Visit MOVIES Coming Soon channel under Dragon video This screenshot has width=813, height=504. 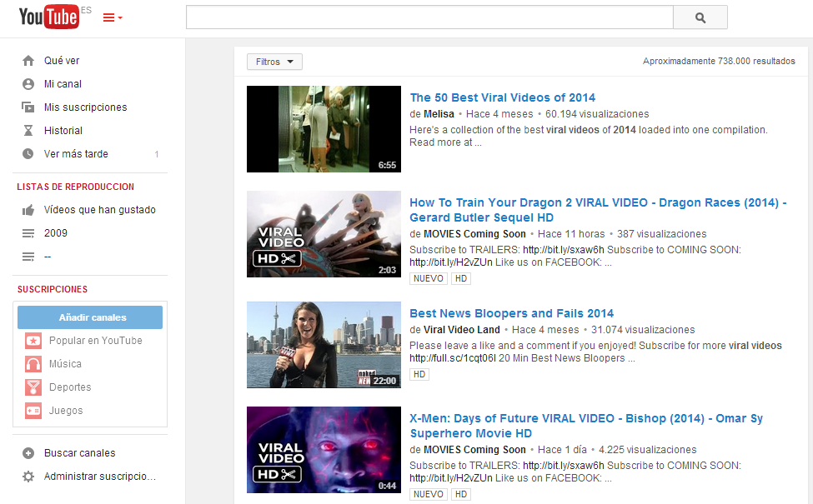coord(474,234)
